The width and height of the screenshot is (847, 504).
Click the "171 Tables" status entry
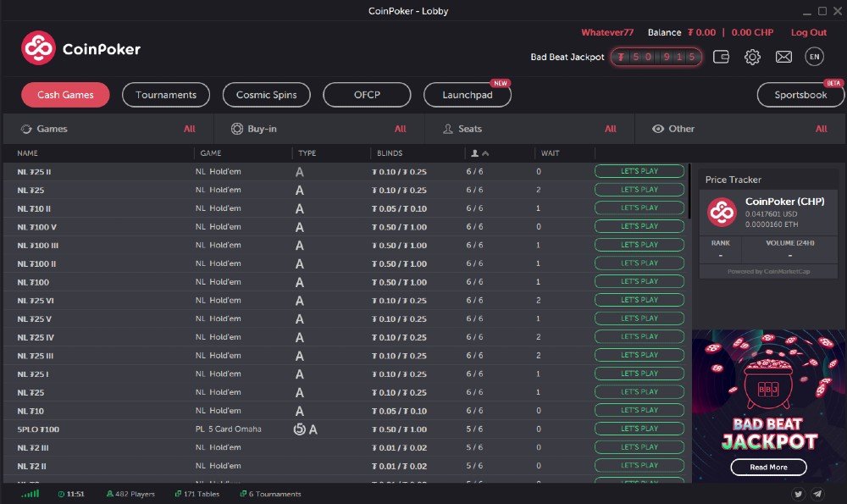(197, 494)
